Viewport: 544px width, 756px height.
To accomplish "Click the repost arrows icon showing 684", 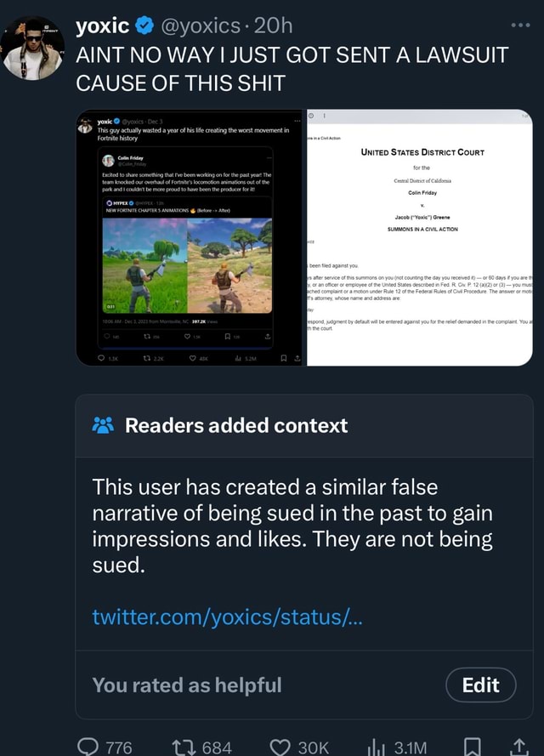I will click(185, 746).
